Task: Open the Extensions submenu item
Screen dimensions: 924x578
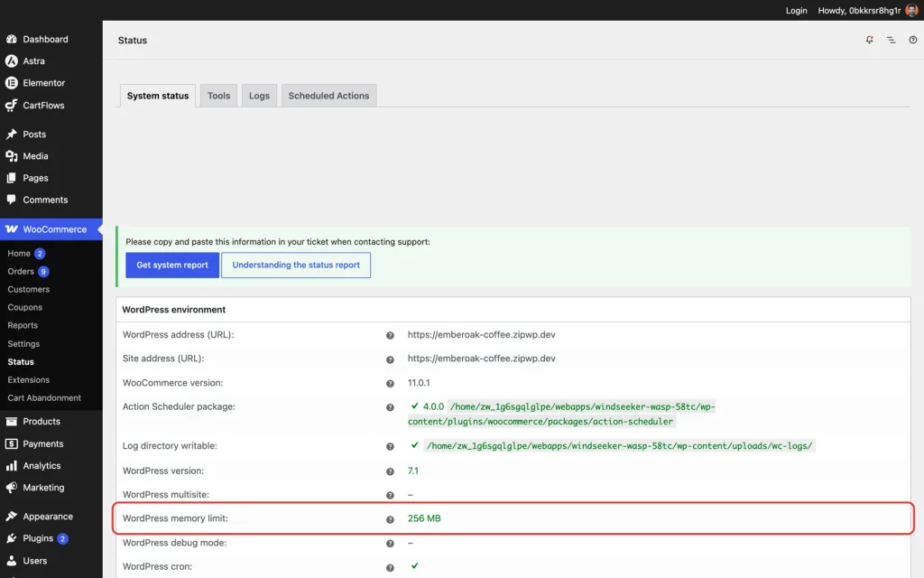Action: pos(28,380)
